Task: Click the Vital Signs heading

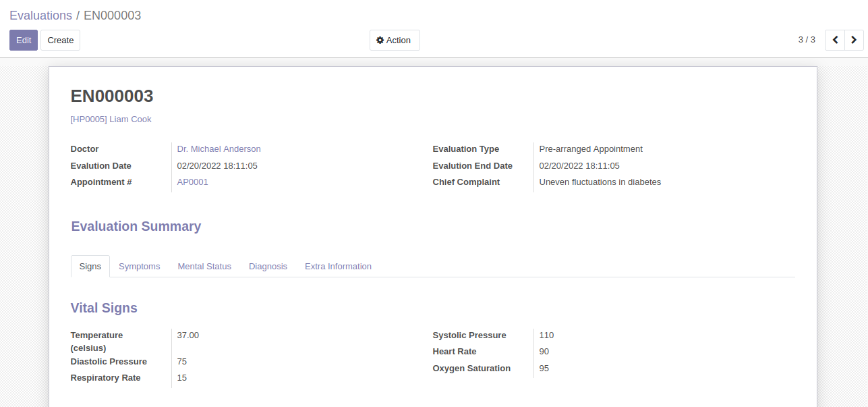Action: coord(104,308)
